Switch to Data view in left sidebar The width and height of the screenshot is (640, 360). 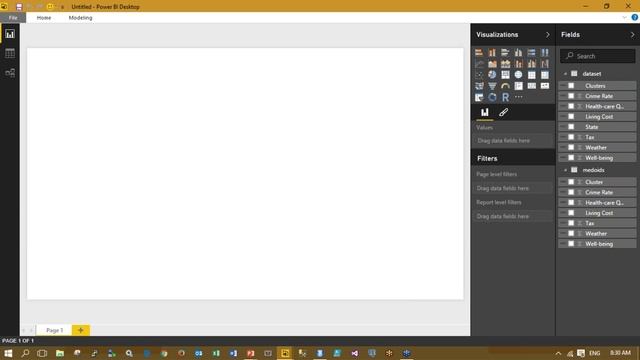pos(10,53)
